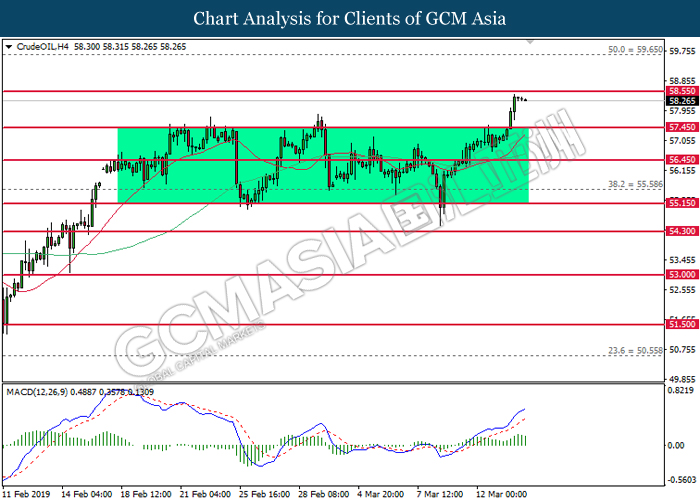Click the 58.550 resistance price tag
The height and width of the screenshot is (500, 700).
pos(683,91)
